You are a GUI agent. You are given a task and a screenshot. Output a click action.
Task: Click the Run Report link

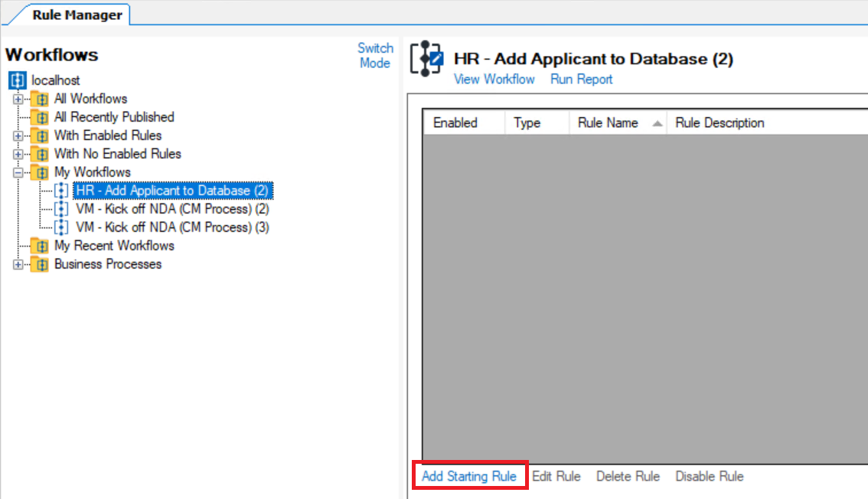click(581, 80)
